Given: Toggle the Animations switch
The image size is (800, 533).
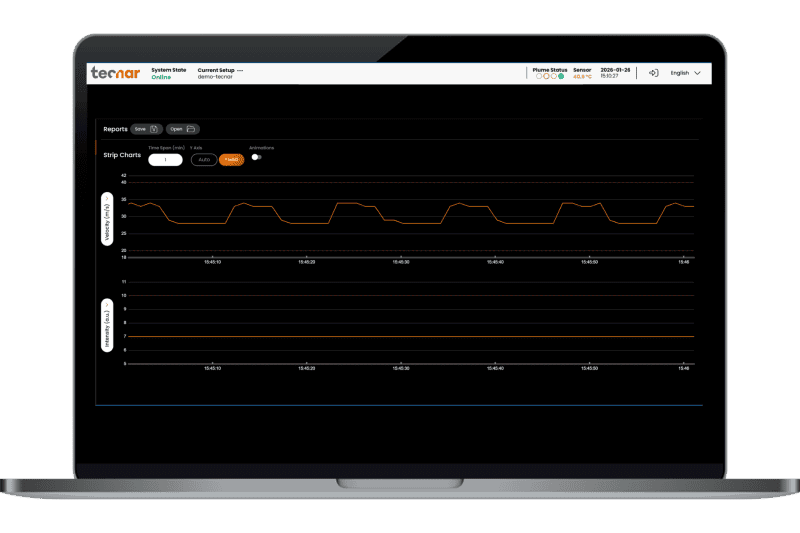Looking at the screenshot, I should point(256,157).
